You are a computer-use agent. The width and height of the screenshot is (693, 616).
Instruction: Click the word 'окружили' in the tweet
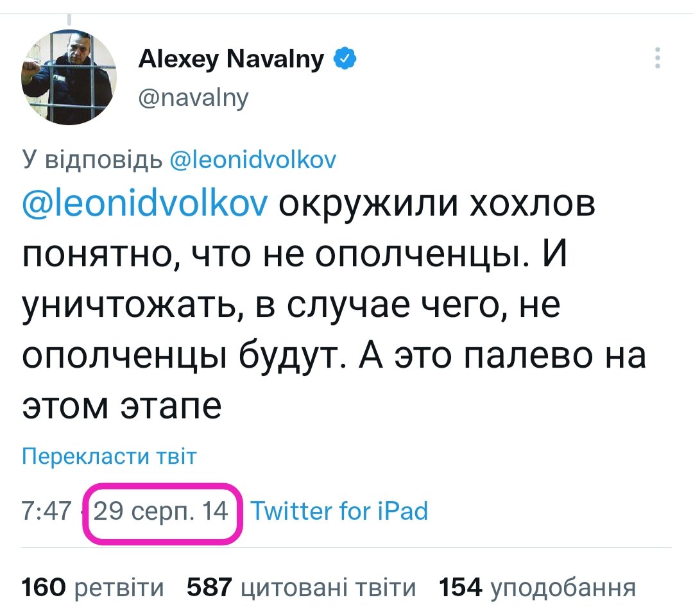(370, 205)
